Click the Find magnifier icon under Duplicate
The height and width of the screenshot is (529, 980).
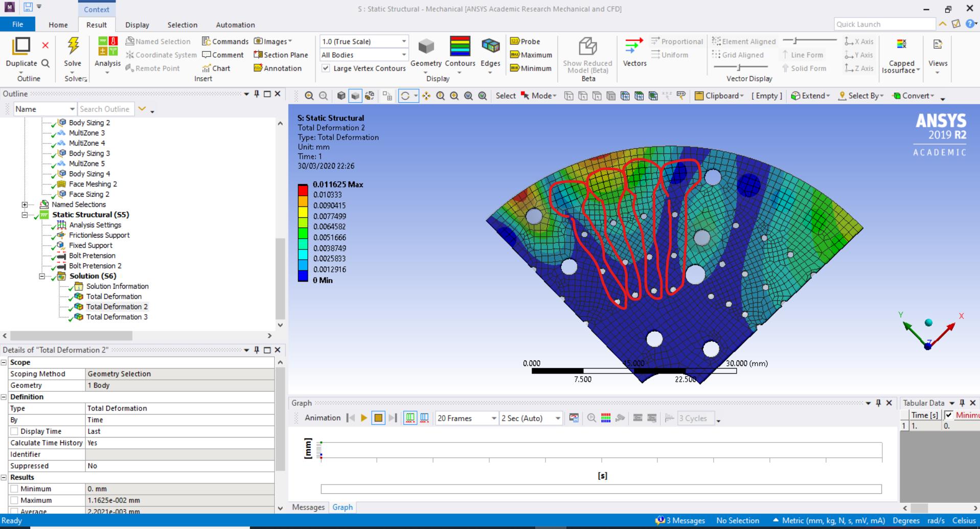[45, 63]
